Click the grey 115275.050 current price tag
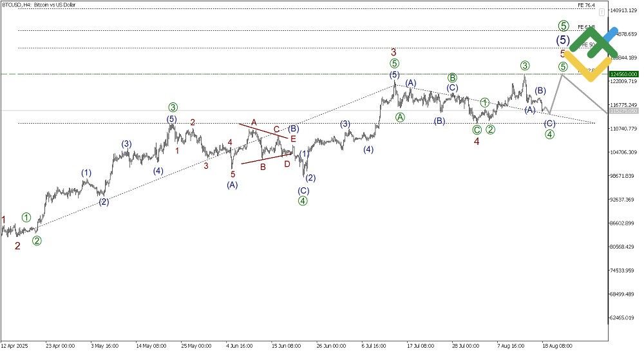Screen dimensions: 644x351 click(x=623, y=111)
